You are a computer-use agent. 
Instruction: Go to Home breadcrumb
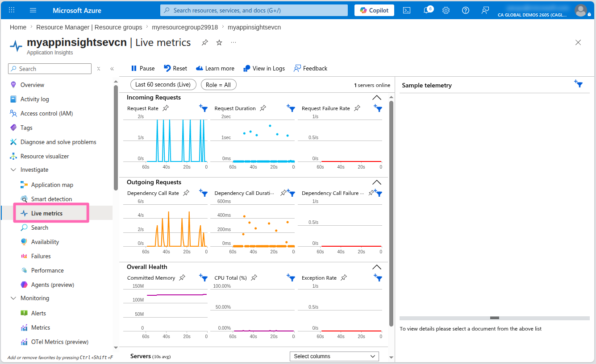click(18, 27)
